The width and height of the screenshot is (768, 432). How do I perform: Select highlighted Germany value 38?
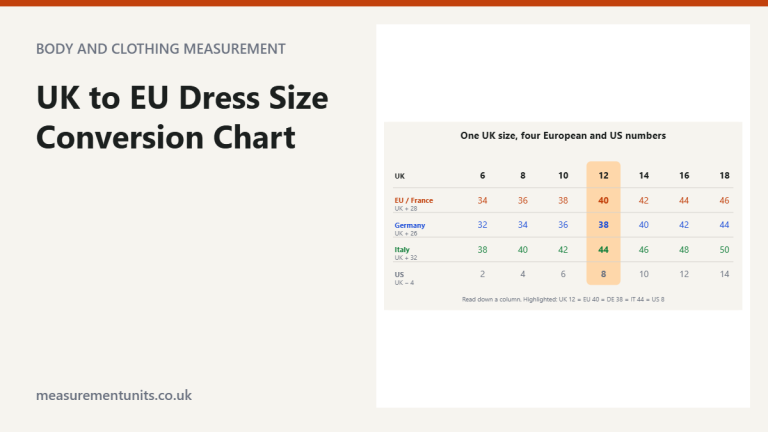point(603,225)
